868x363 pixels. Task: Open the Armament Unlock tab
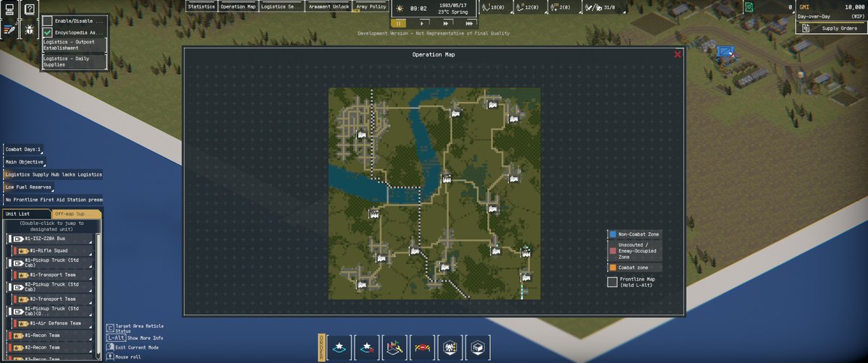[x=328, y=7]
